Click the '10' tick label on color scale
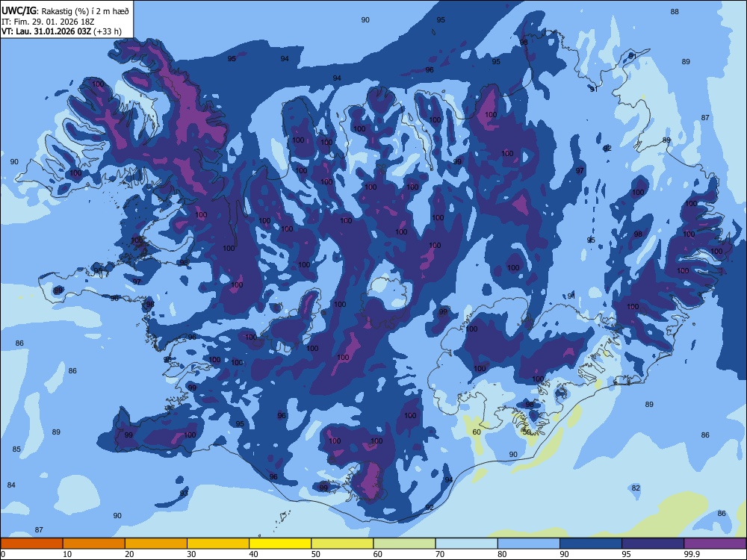 tap(67, 554)
